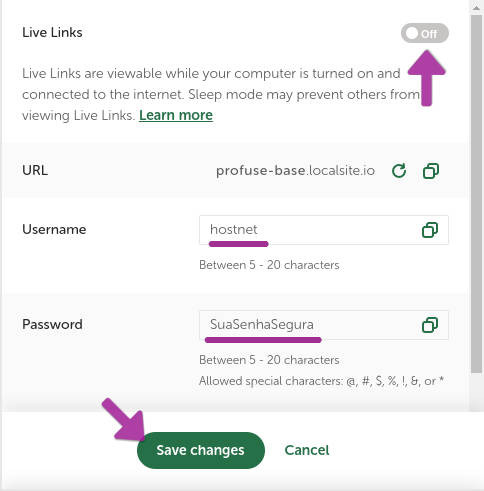484x491 pixels.
Task: Copy the username to clipboard
Action: pos(430,230)
